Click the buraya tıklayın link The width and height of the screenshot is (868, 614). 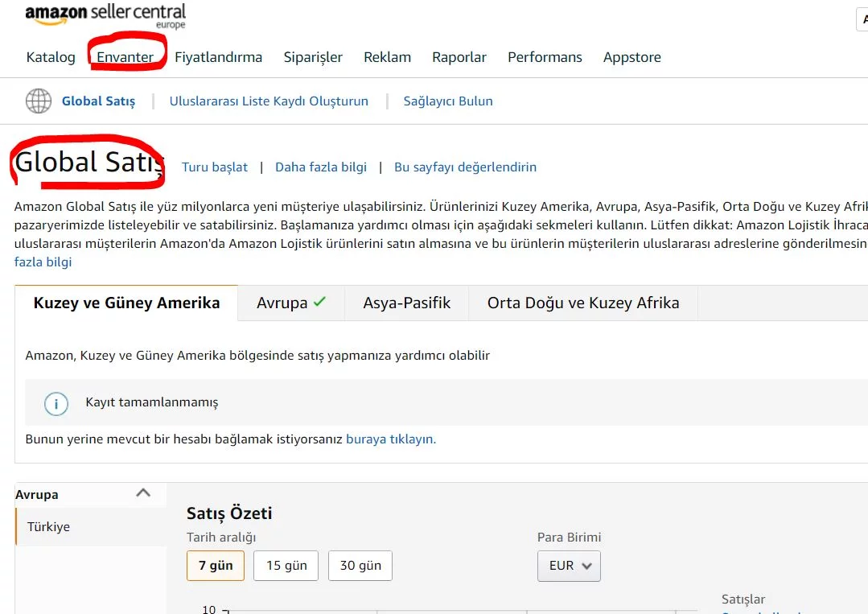[x=390, y=439]
